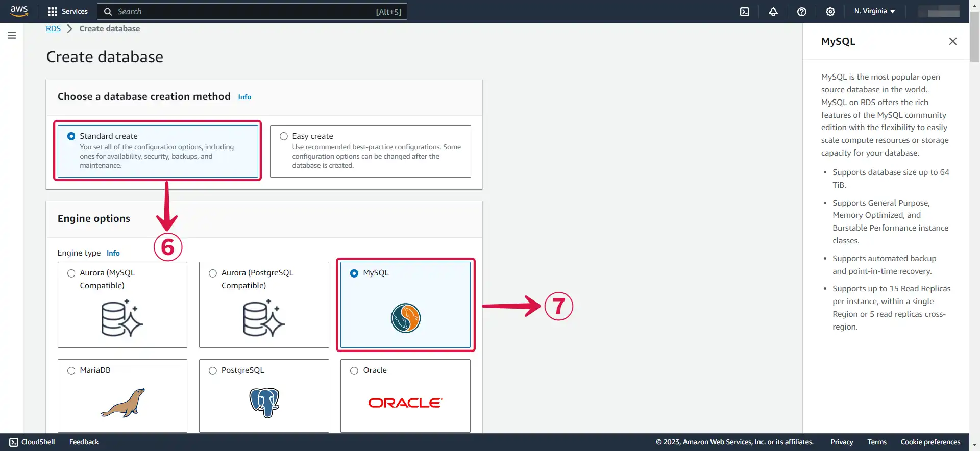Click the MySQL panel title
The height and width of the screenshot is (451, 980).
pos(838,41)
